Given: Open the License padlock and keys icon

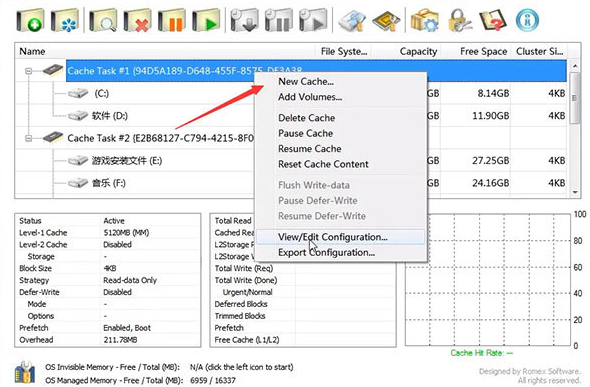Looking at the screenshot, I should click(459, 20).
